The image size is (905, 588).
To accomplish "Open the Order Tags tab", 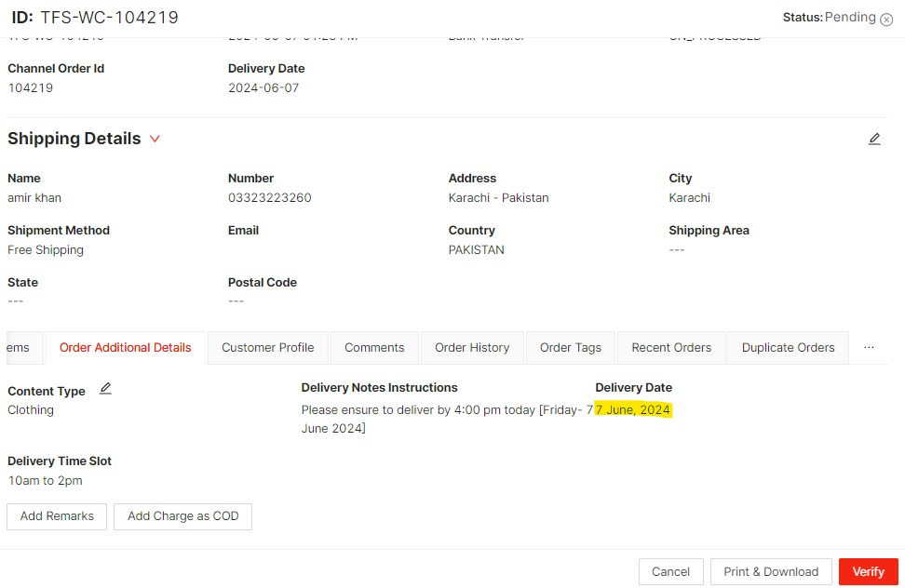I will [571, 348].
